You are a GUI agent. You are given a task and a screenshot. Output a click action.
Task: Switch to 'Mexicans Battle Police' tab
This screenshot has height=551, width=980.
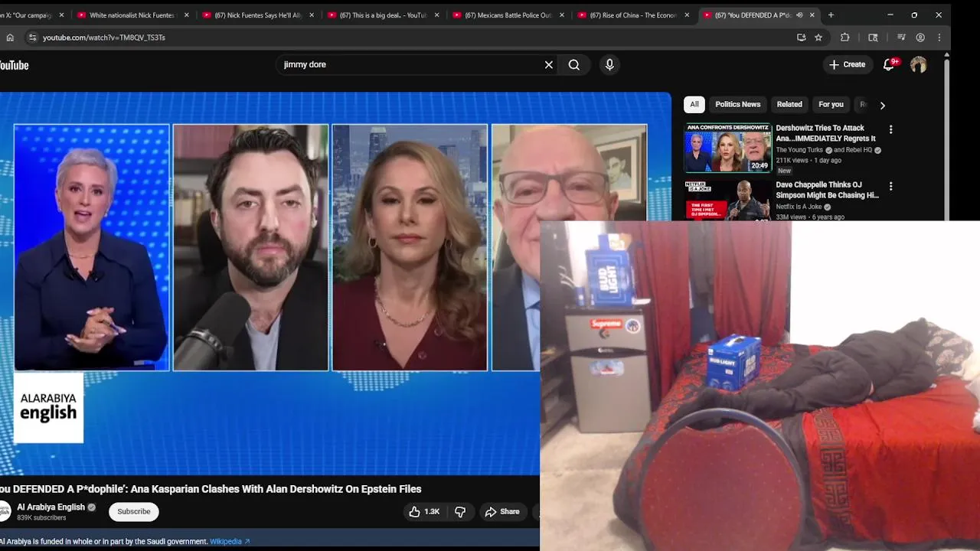pos(508,15)
